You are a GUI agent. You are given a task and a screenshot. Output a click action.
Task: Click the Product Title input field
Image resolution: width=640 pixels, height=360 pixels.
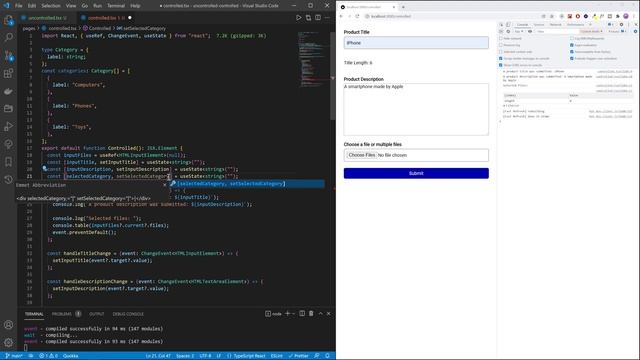416,42
